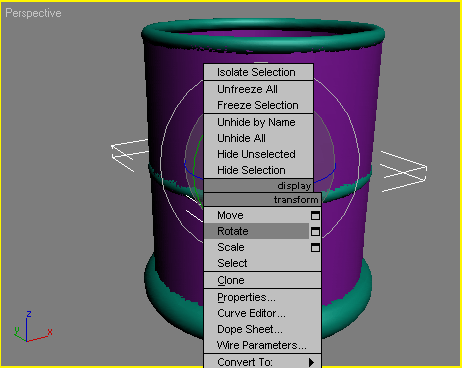The height and width of the screenshot is (368, 462).
Task: Open object Properties dialog
Action: point(263,297)
